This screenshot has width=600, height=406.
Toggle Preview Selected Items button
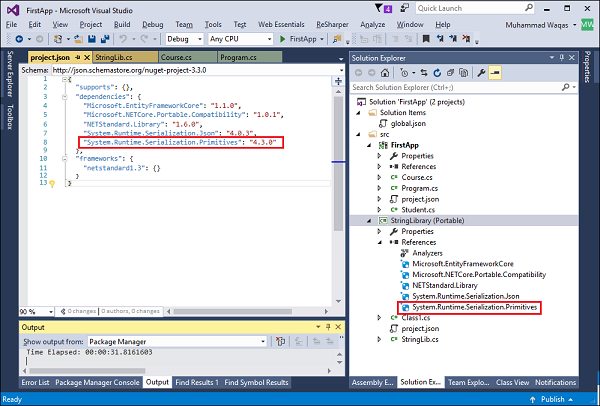click(495, 74)
